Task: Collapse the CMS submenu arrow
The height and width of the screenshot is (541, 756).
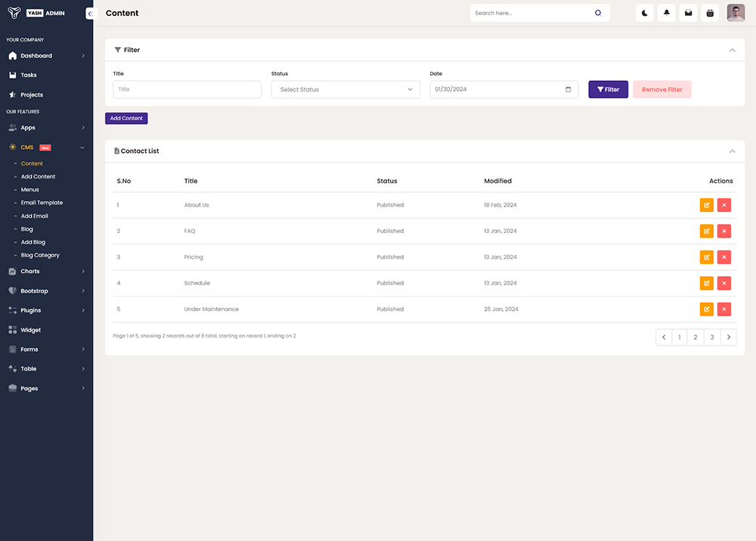Action: pos(82,148)
